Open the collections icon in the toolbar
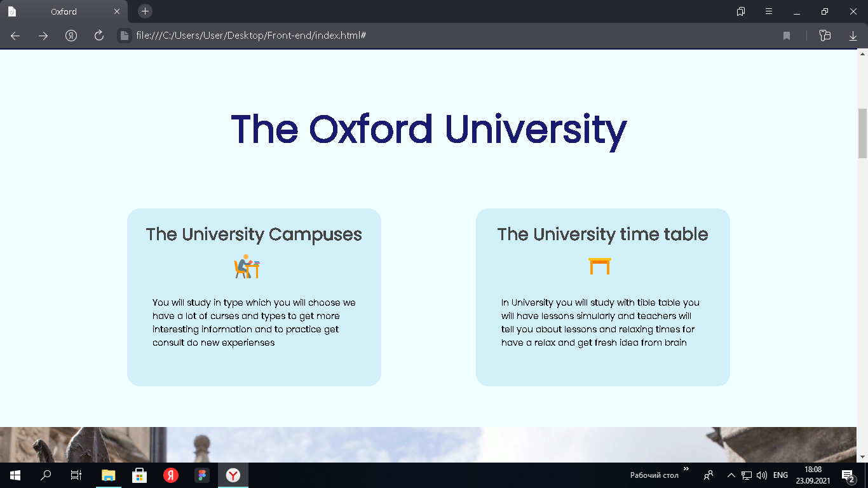 pyautogui.click(x=825, y=36)
